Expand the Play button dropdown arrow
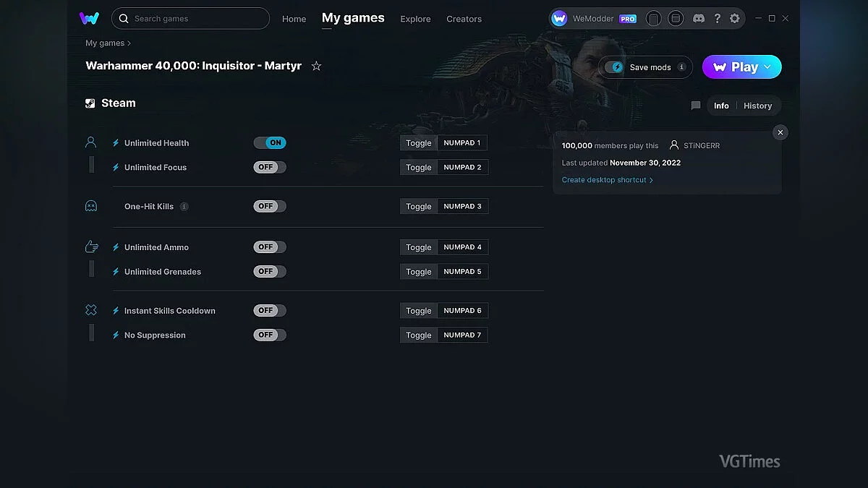Screen dimensions: 868x488 point(767,67)
